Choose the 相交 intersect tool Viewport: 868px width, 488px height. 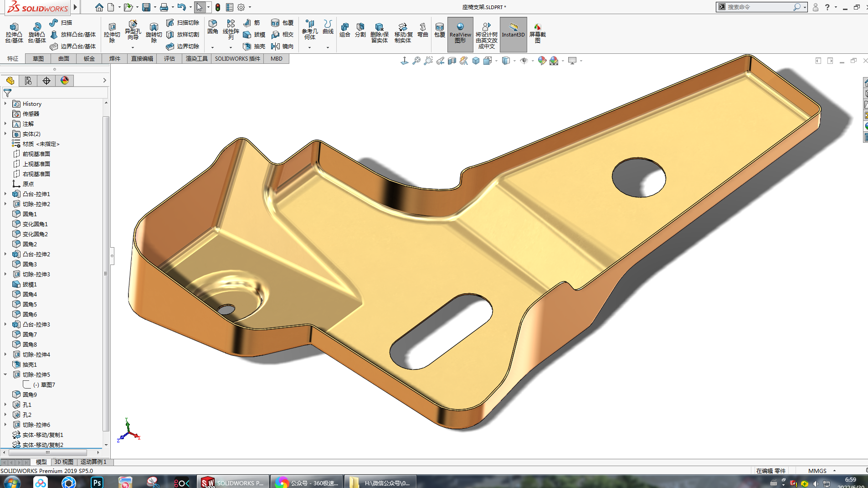click(x=282, y=35)
